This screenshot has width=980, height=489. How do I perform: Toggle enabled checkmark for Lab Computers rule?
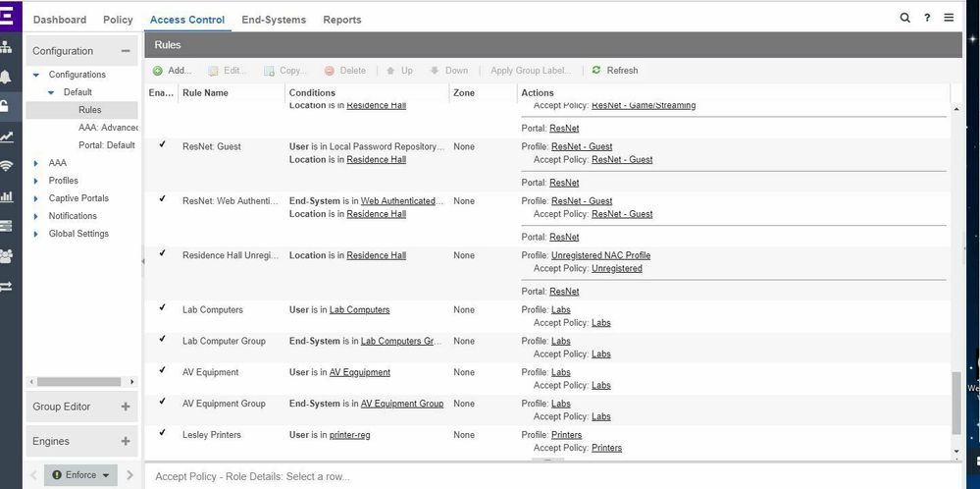pyautogui.click(x=162, y=308)
